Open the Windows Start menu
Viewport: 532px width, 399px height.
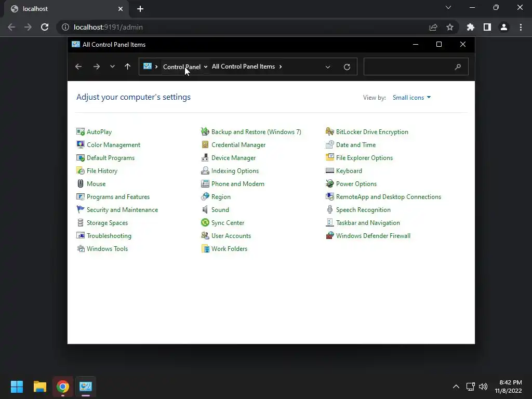pyautogui.click(x=17, y=387)
